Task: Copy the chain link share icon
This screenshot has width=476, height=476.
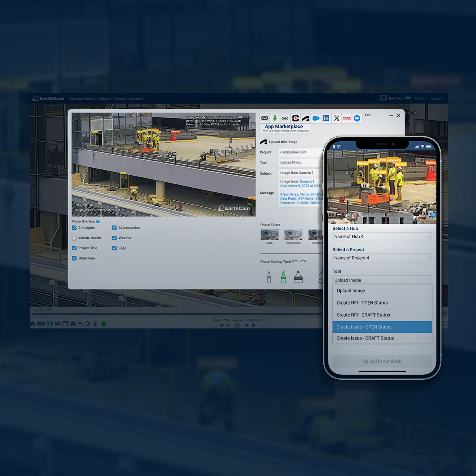Action: tap(285, 118)
